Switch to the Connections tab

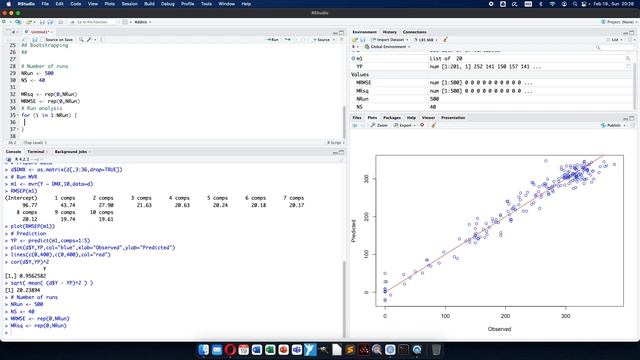tap(414, 32)
